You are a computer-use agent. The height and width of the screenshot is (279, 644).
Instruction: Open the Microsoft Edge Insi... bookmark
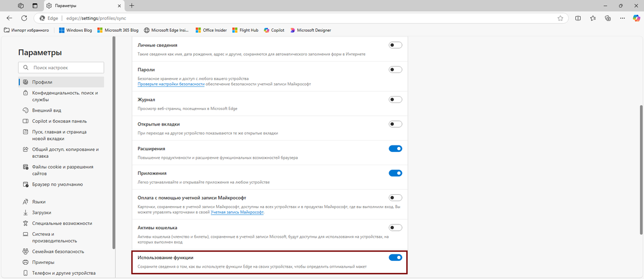coord(166,30)
